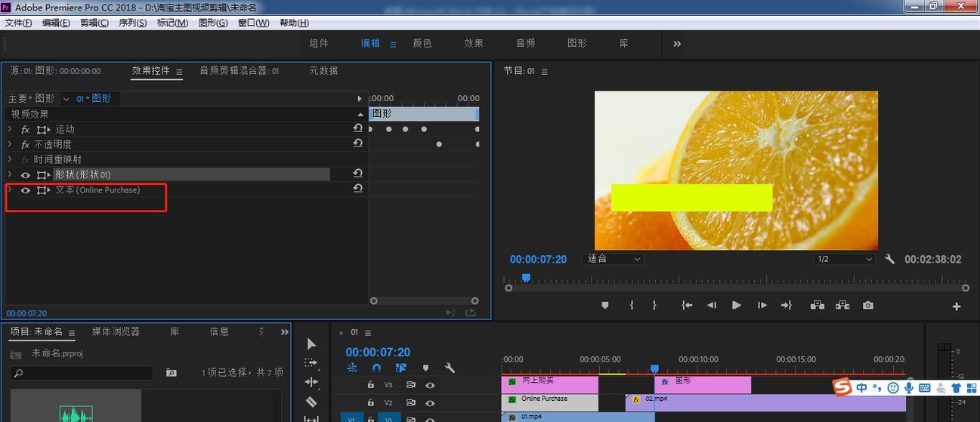Toggle visibility of 文本 (Online Purchase) layer

click(x=25, y=190)
